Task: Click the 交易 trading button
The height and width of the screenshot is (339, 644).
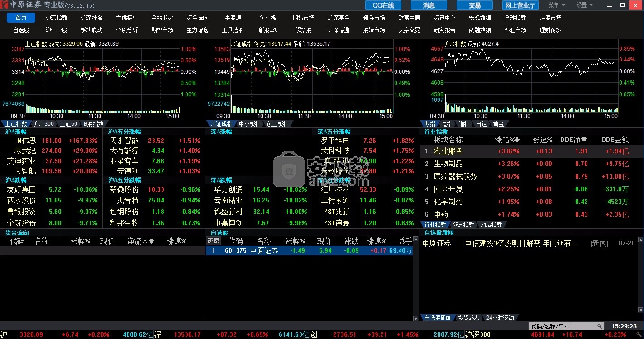Action: [474, 5]
